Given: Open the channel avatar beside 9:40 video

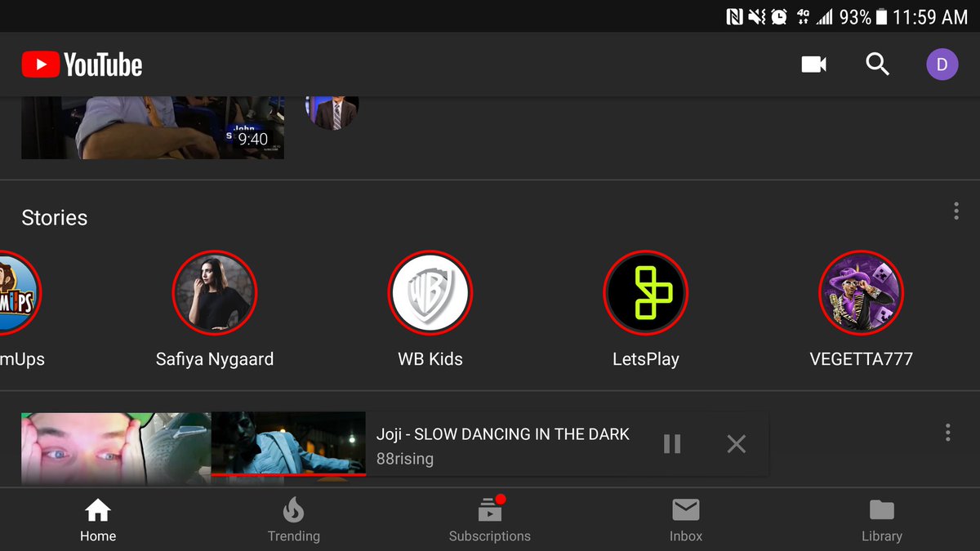Looking at the screenshot, I should click(x=332, y=113).
